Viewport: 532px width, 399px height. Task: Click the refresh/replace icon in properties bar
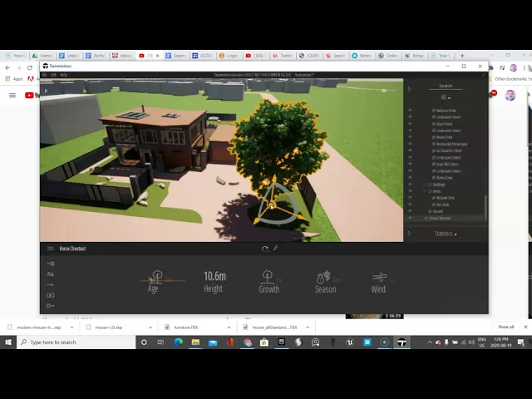pos(265,249)
